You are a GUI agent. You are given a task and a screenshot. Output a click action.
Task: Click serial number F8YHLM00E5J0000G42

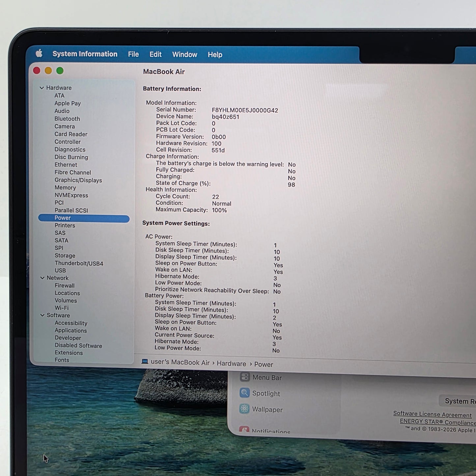point(245,110)
